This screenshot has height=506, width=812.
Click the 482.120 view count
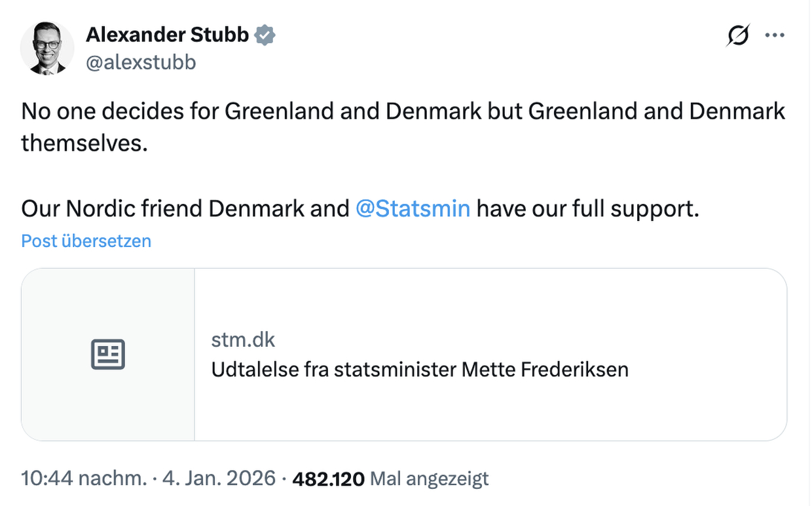(328, 479)
